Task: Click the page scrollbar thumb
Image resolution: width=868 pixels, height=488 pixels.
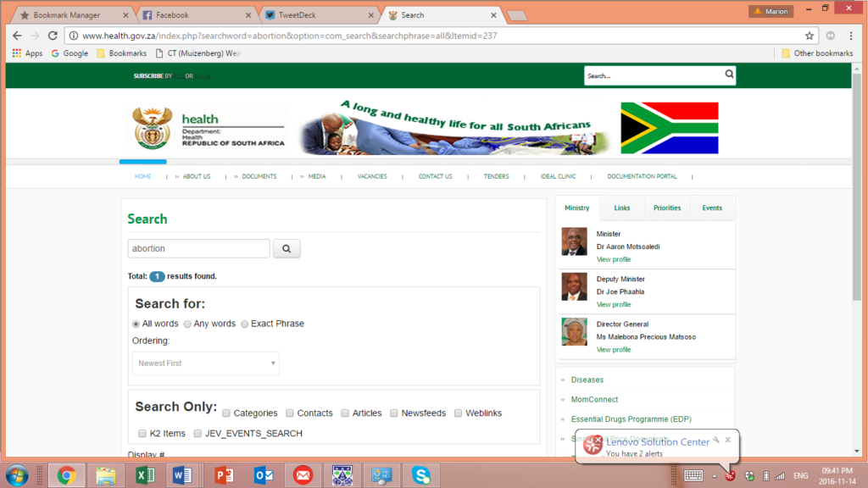Action: (857, 188)
